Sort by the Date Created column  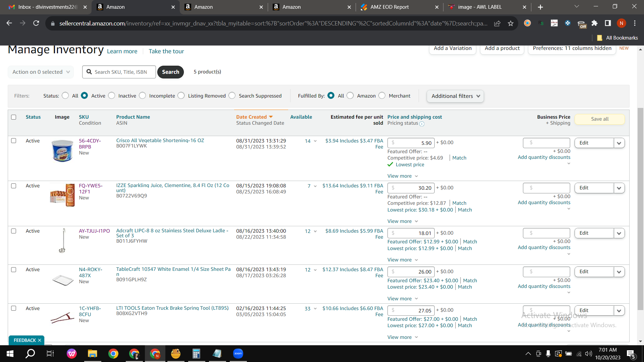pyautogui.click(x=254, y=117)
